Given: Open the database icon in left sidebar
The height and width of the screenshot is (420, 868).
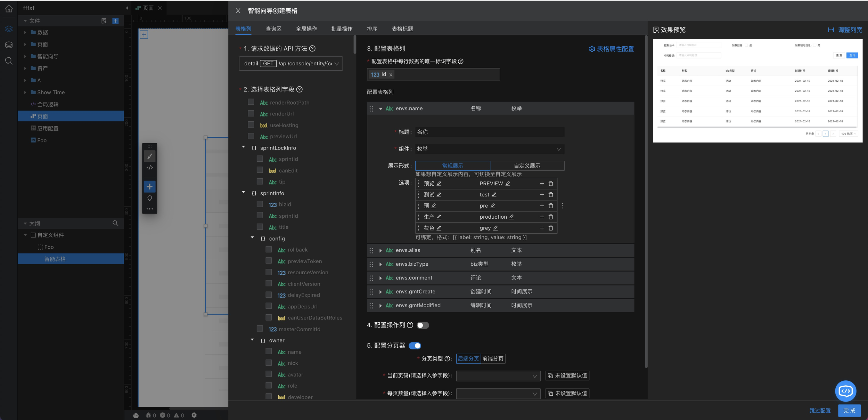Looking at the screenshot, I should pyautogui.click(x=9, y=45).
